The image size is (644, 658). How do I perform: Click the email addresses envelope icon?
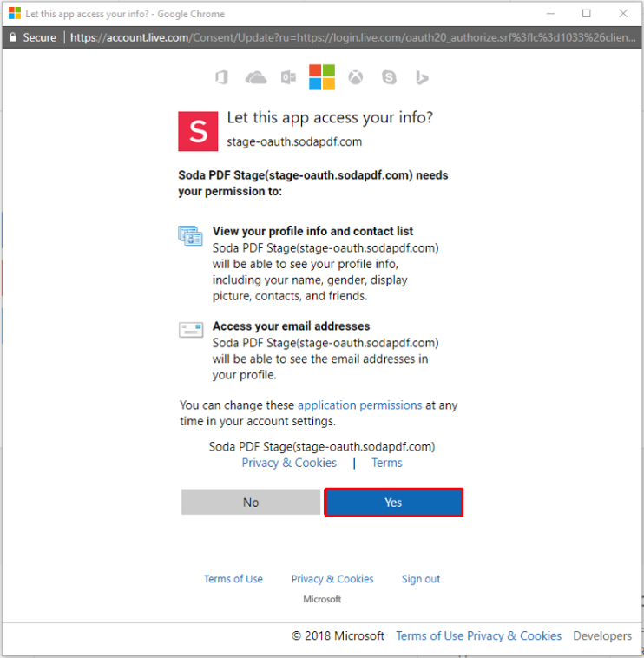tap(191, 330)
